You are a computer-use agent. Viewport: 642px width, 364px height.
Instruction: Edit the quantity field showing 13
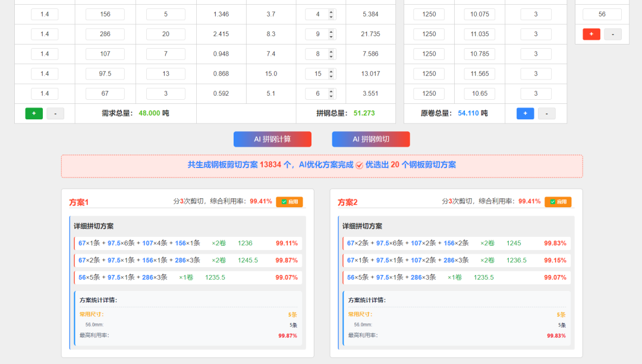(x=166, y=74)
